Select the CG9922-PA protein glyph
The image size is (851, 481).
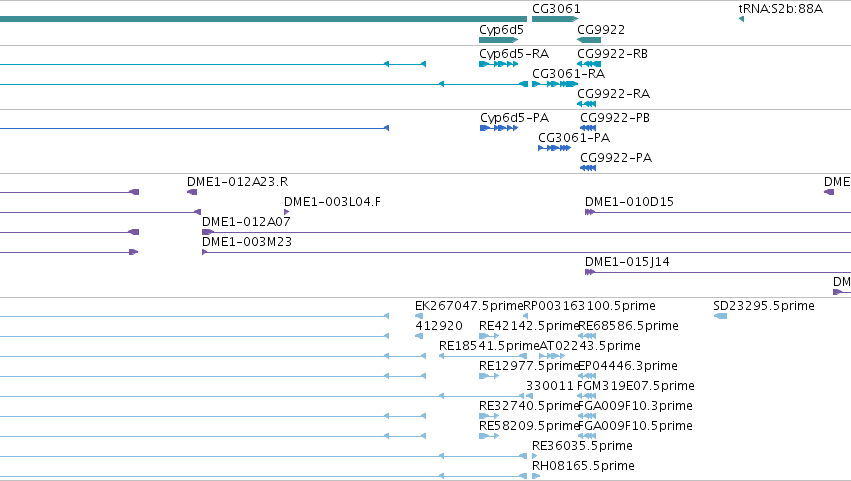pyautogui.click(x=588, y=168)
